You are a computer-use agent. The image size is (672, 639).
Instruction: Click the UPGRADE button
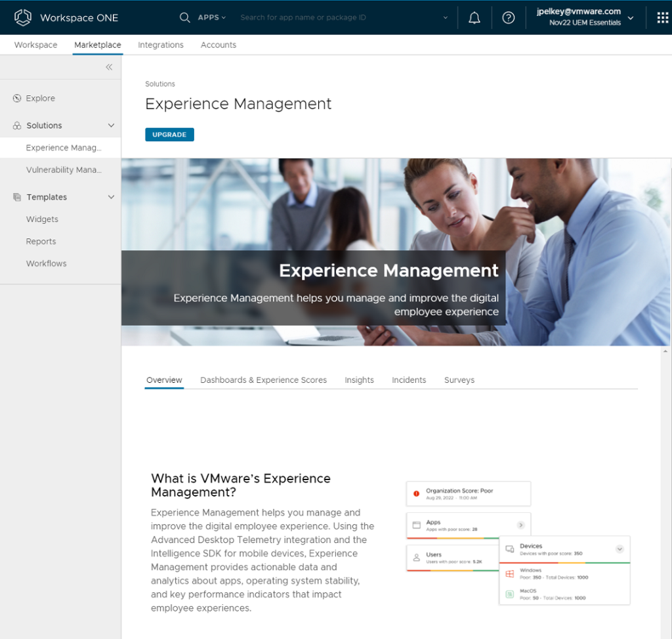pos(169,135)
